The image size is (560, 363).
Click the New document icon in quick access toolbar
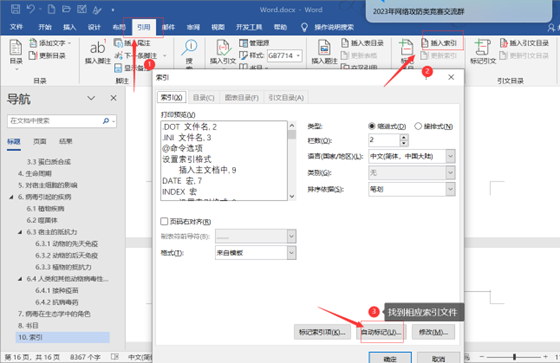(51, 9)
